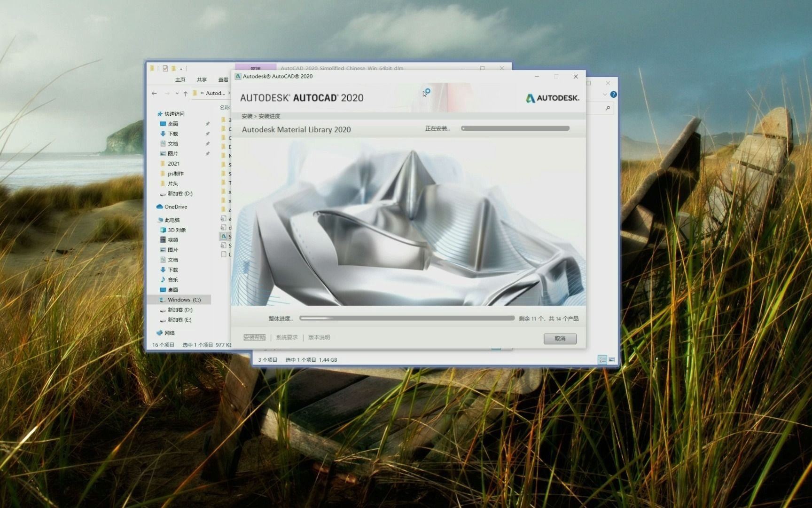Click the 'Autodesk Material Library 2020' product name
Screen dimensions: 812x508
296,129
